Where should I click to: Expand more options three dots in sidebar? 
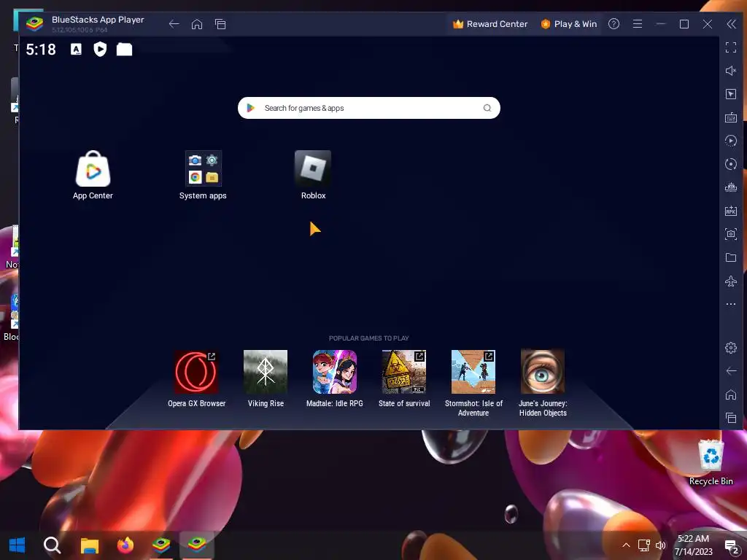731,304
